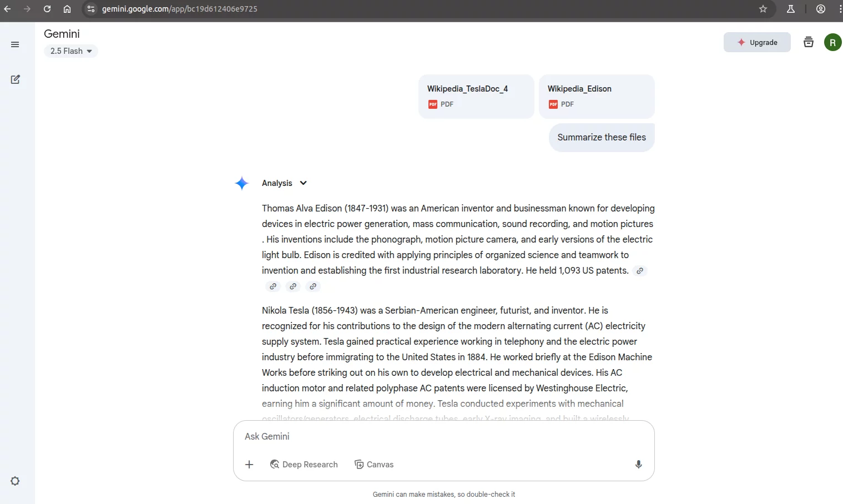Click the Summarize these files prompt bubble
843x504 pixels.
(x=602, y=137)
